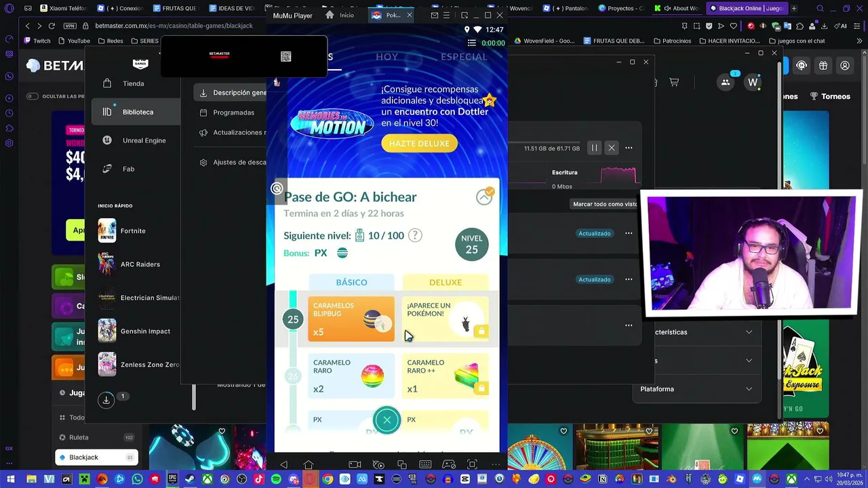The image size is (868, 488).
Task: Click browser reload button
Action: [52, 26]
